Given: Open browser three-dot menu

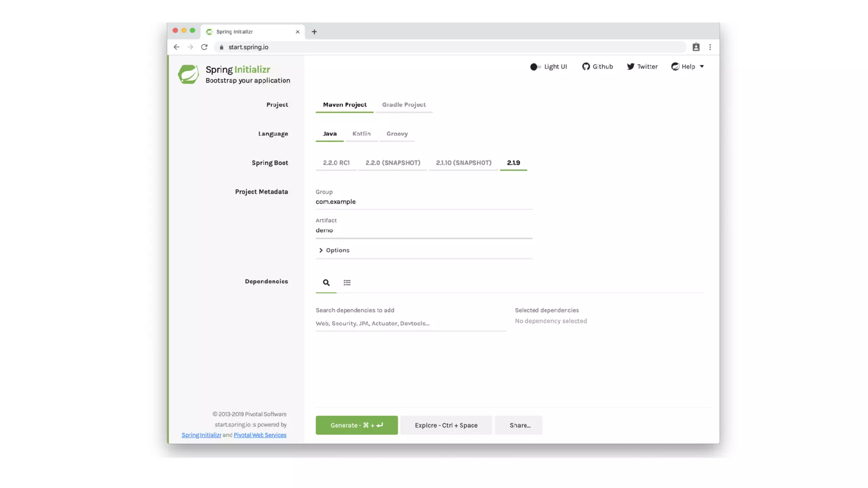Looking at the screenshot, I should tap(710, 47).
